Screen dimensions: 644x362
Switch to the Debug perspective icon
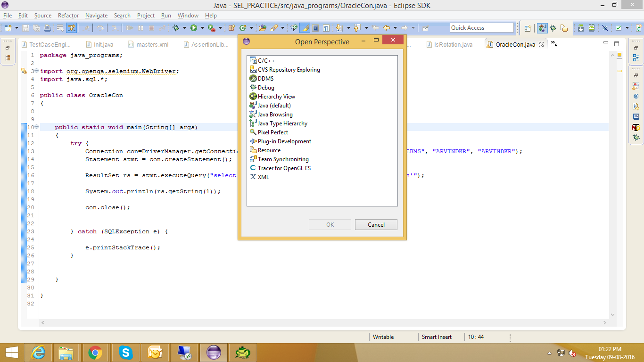(x=553, y=28)
